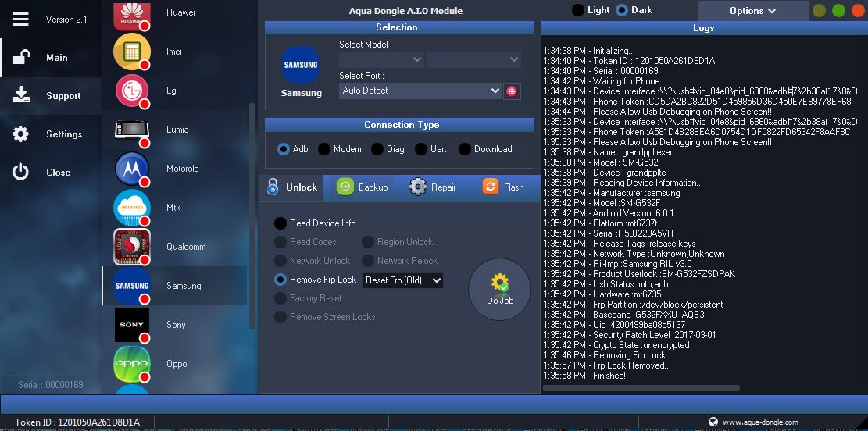Select the Sony brand icon

[x=131, y=325]
